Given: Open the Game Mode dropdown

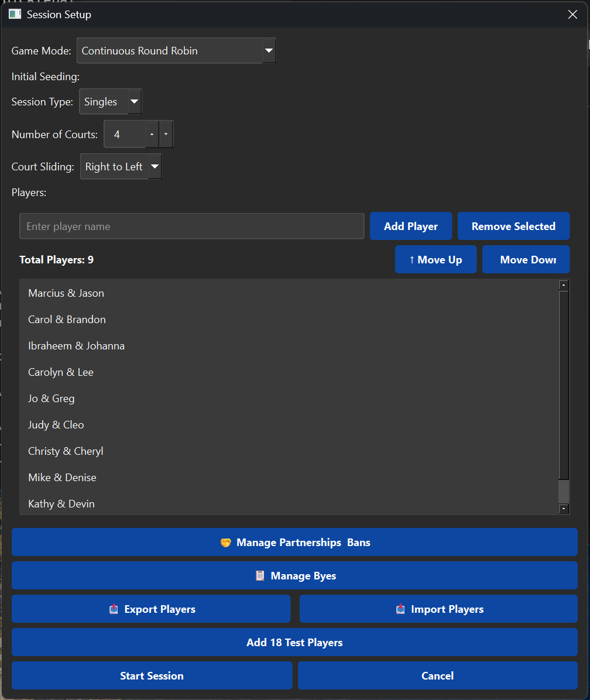Looking at the screenshot, I should click(269, 50).
